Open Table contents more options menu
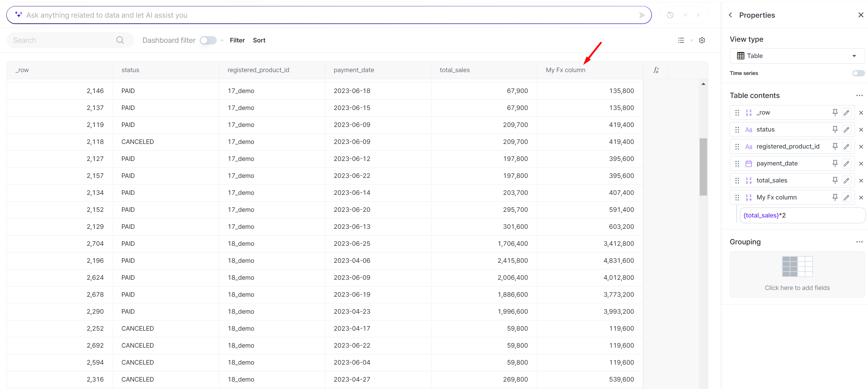Image resolution: width=868 pixels, height=389 pixels. 859,95
